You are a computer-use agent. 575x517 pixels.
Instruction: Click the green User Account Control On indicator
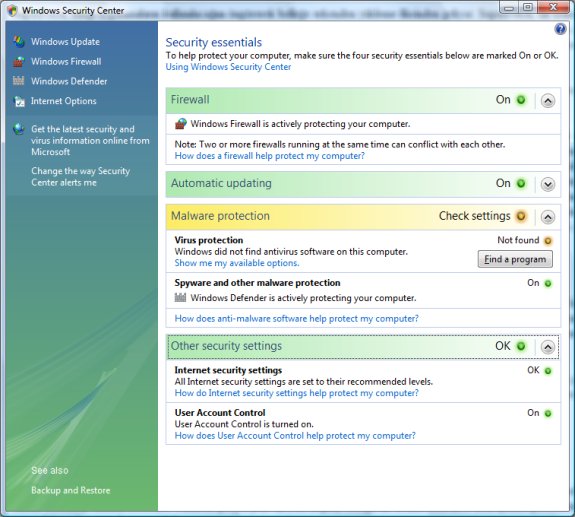tap(548, 414)
